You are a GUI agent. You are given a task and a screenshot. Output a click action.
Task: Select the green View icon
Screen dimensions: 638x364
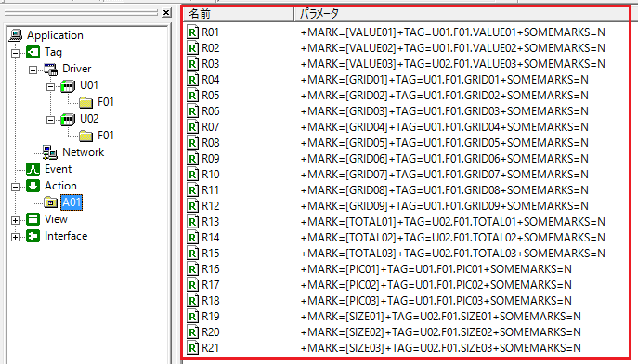pyautogui.click(x=33, y=219)
